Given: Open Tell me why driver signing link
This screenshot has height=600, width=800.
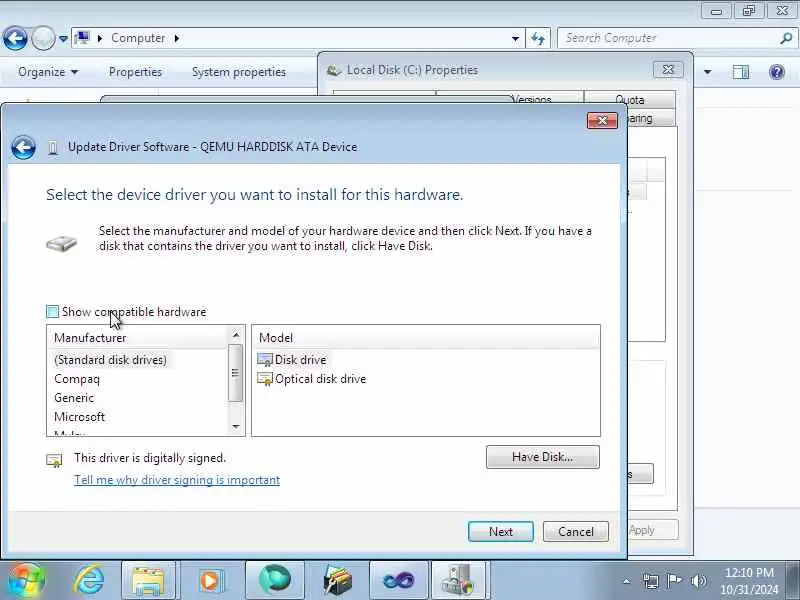Looking at the screenshot, I should (x=177, y=480).
